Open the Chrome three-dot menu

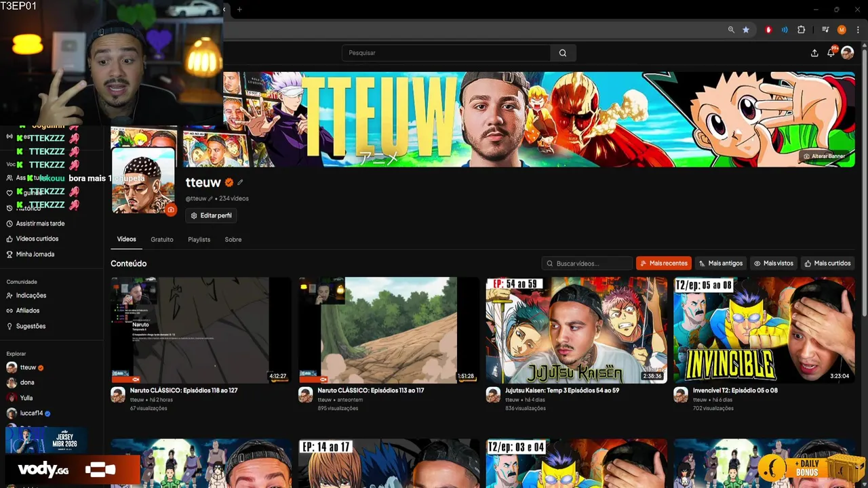[x=858, y=30]
